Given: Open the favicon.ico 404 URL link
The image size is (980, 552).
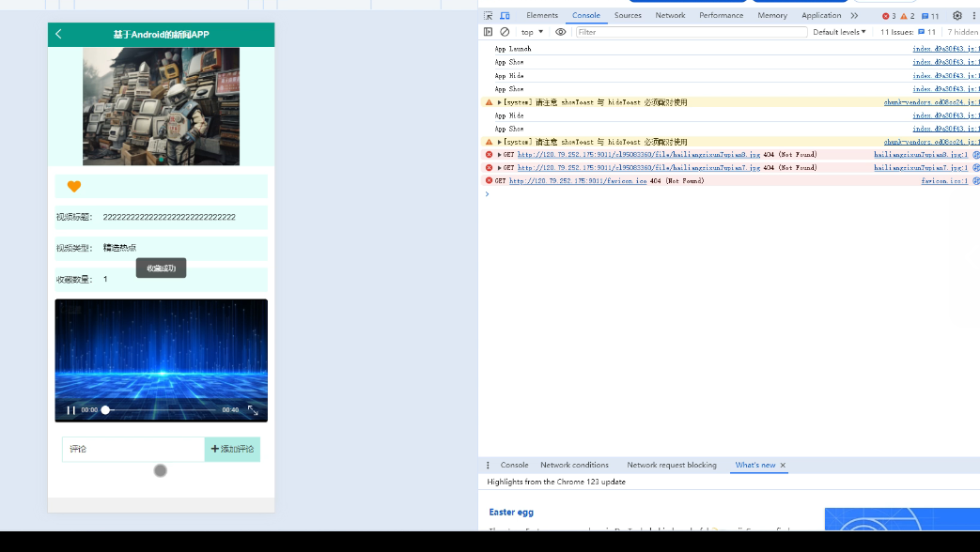Looking at the screenshot, I should tap(578, 181).
